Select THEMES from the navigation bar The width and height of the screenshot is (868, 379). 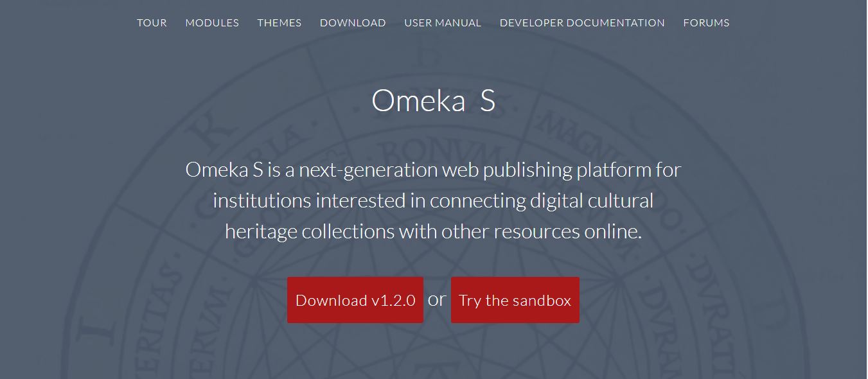coord(279,22)
